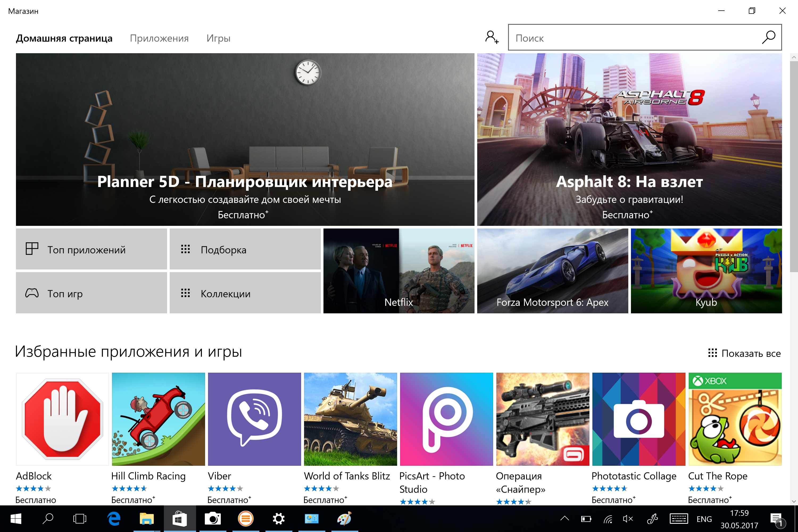Open the Netflix promo tile
The width and height of the screenshot is (798, 532).
pos(399,271)
